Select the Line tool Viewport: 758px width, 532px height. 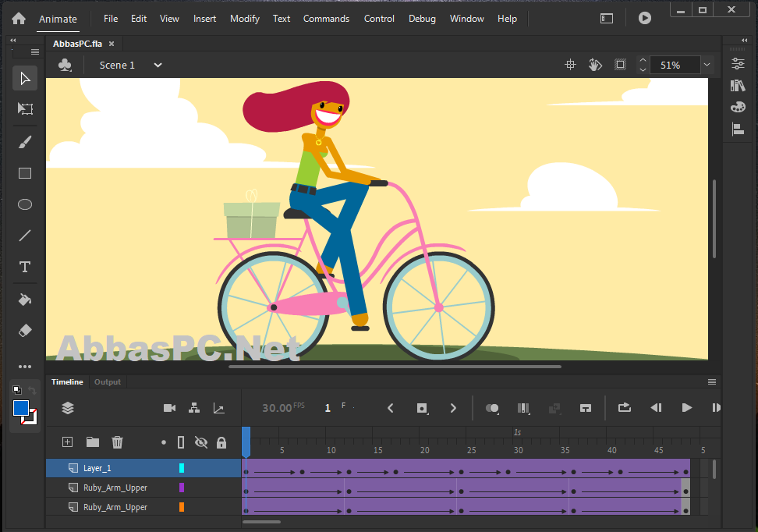[25, 236]
